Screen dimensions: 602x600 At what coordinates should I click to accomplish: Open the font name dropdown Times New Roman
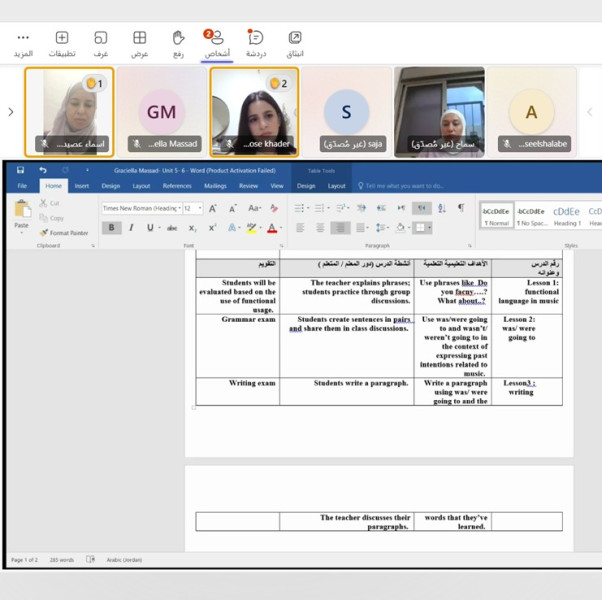(x=142, y=208)
